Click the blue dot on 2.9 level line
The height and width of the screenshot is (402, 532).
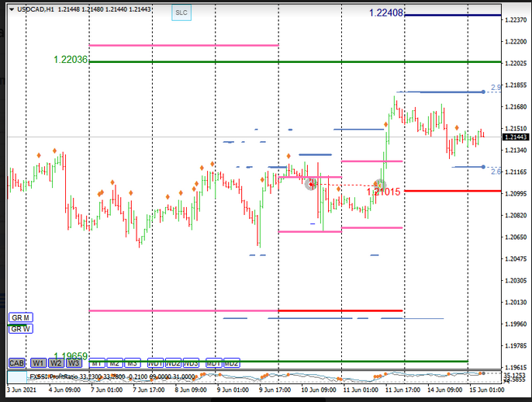click(x=483, y=92)
